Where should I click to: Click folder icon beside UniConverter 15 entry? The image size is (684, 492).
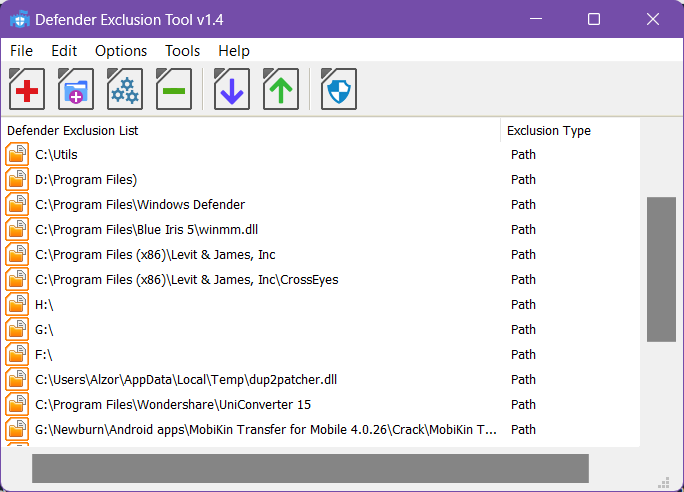coord(17,404)
